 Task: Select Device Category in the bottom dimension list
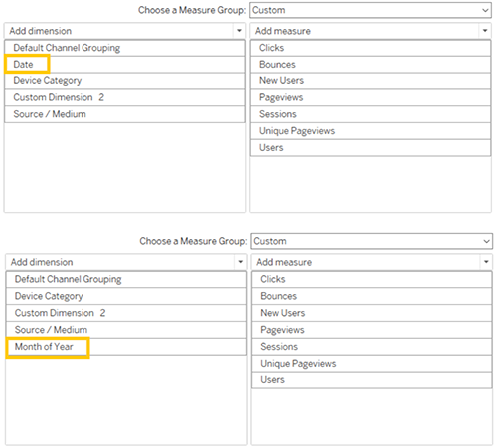point(126,296)
